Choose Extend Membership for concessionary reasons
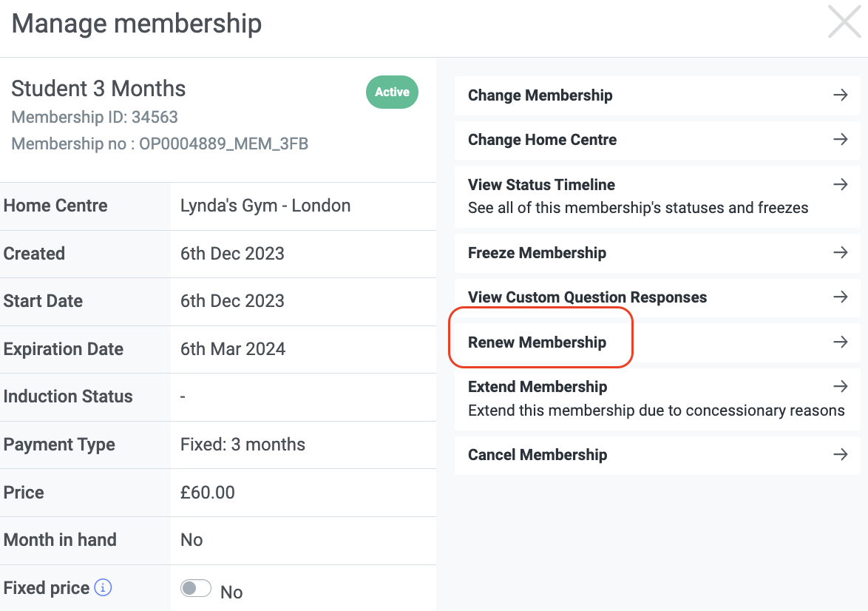868x611 pixels. [x=657, y=399]
